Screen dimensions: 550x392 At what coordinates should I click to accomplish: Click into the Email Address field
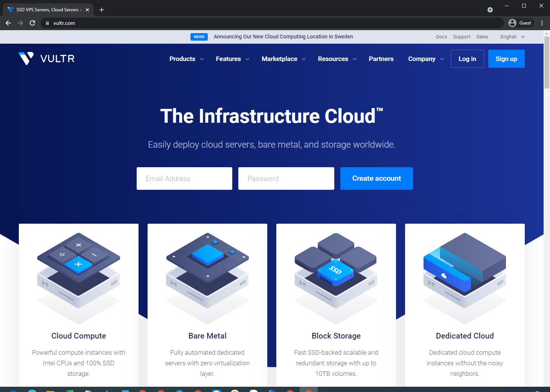pos(184,178)
